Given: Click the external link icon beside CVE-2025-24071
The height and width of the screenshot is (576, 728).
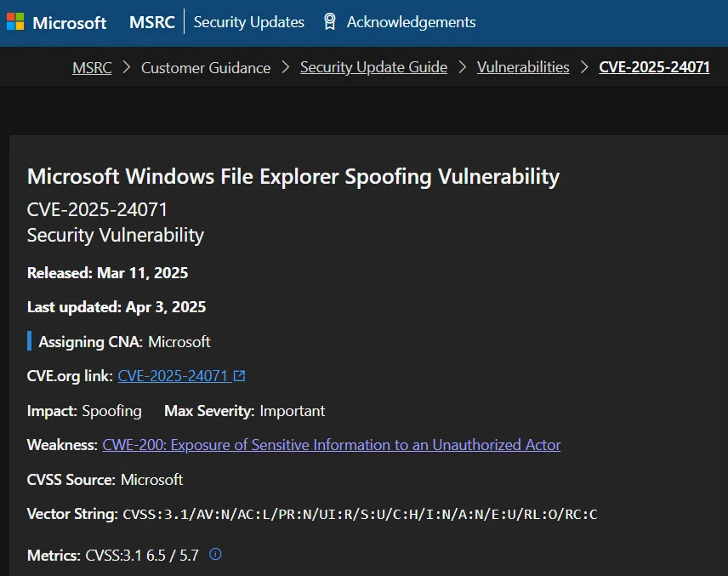Looking at the screenshot, I should tap(240, 375).
